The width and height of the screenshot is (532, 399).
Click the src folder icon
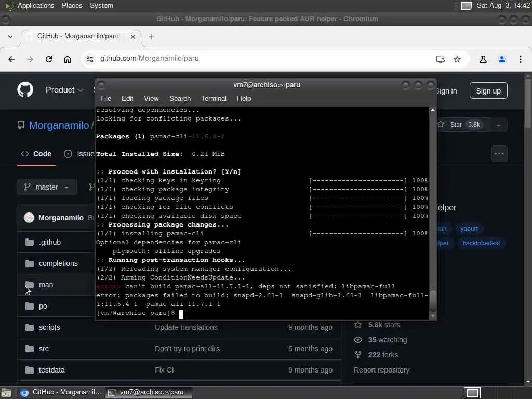(x=30, y=349)
